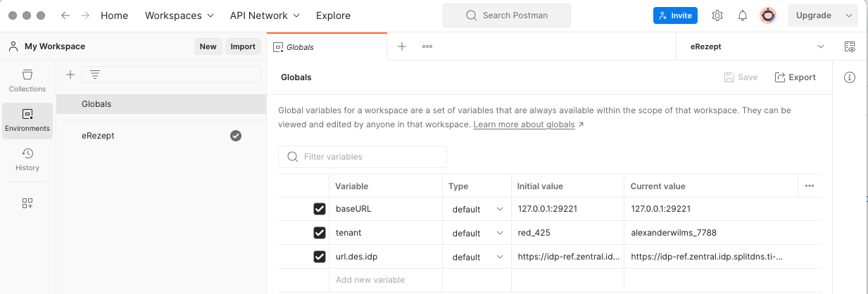Screen dimensions: 868x294
Task: Click the Import button
Action: [243, 46]
